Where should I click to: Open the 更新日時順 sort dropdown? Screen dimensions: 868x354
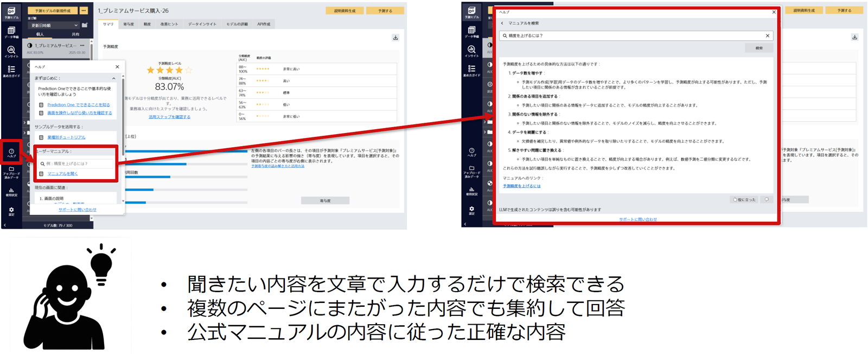click(x=54, y=26)
